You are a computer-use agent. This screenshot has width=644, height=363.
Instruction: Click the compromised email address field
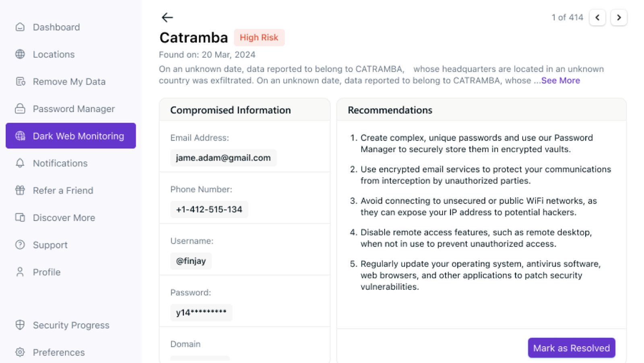(x=223, y=158)
